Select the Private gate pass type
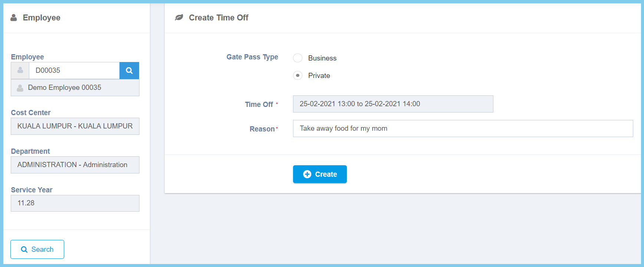 coord(298,75)
